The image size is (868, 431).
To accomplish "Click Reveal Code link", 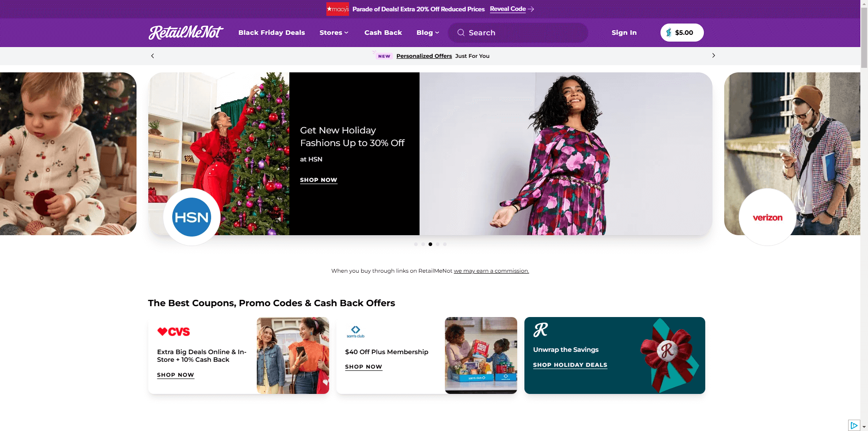I will (x=508, y=9).
